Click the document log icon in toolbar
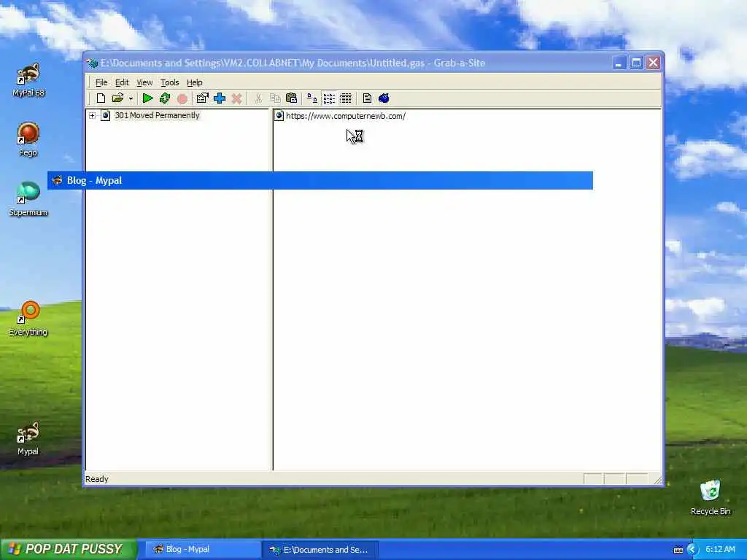 367,98
